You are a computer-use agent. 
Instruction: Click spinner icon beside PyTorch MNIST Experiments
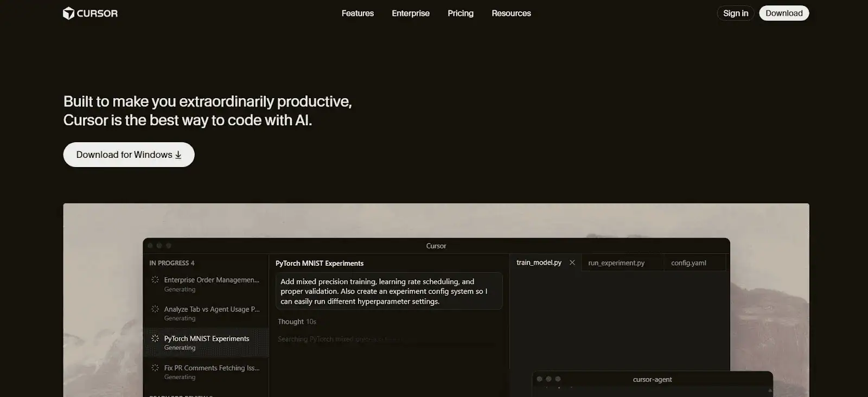[x=155, y=338]
